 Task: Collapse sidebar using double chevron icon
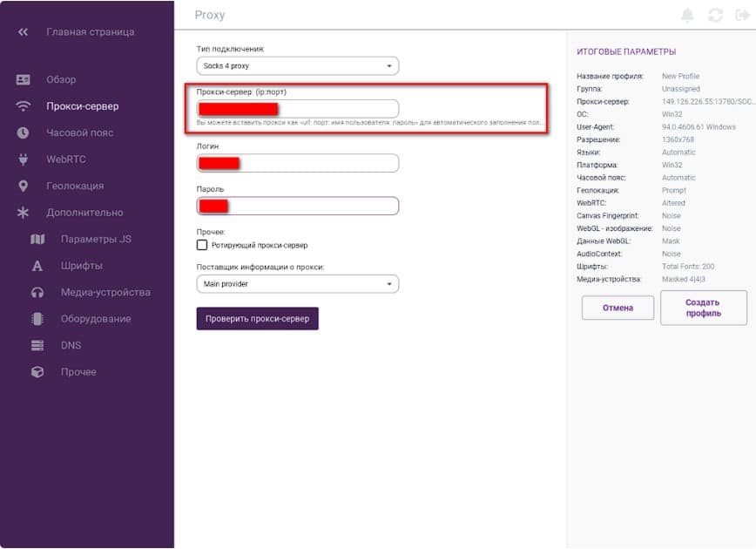click(24, 32)
